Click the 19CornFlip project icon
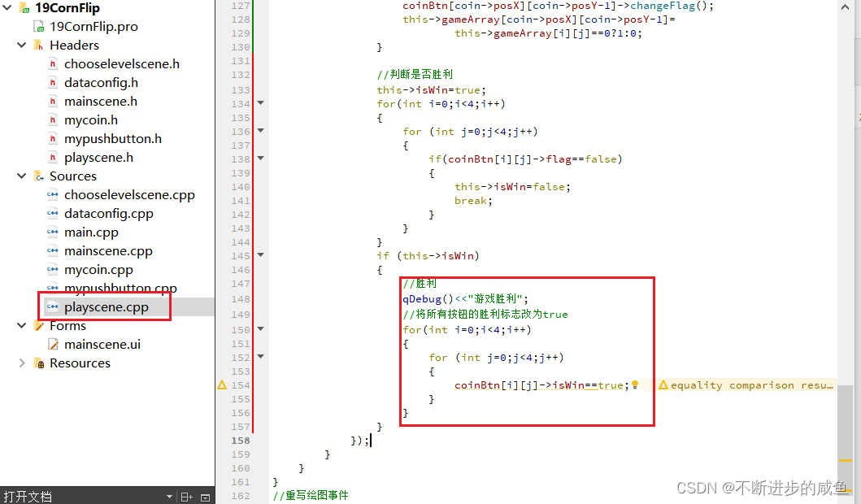 point(24,7)
